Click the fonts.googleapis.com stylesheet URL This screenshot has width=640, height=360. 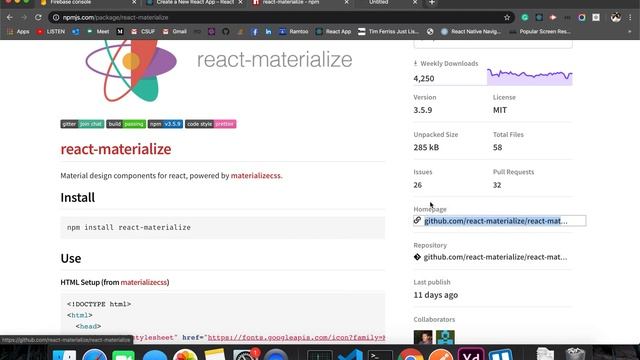[x=296, y=338]
